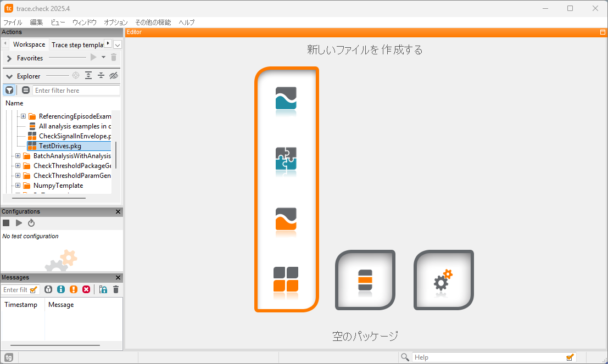Screen dimensions: 608x364
Task: Expand all items using the Explorer expand icon
Action: [88, 75]
